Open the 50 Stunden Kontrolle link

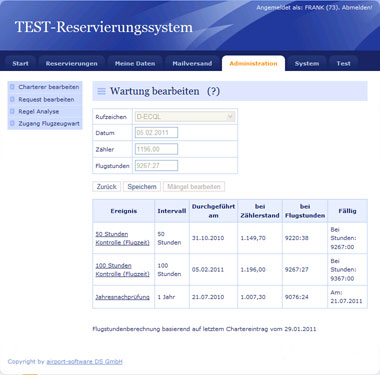point(122,238)
